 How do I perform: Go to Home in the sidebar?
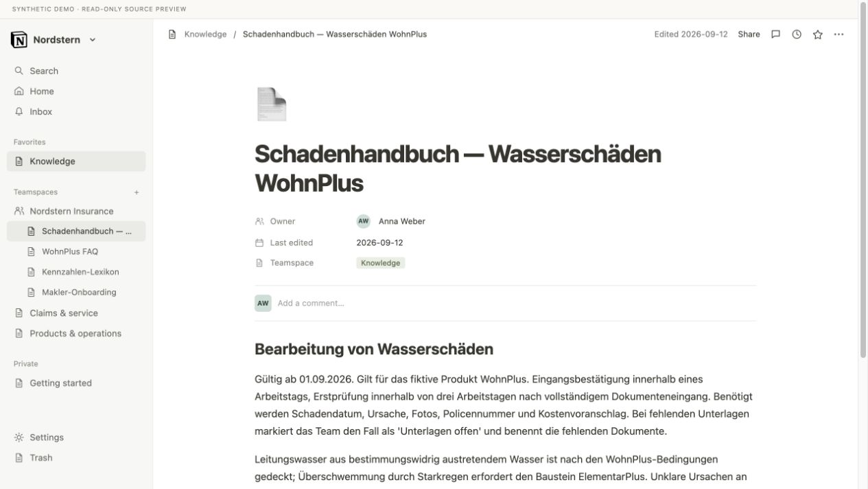[76, 91]
